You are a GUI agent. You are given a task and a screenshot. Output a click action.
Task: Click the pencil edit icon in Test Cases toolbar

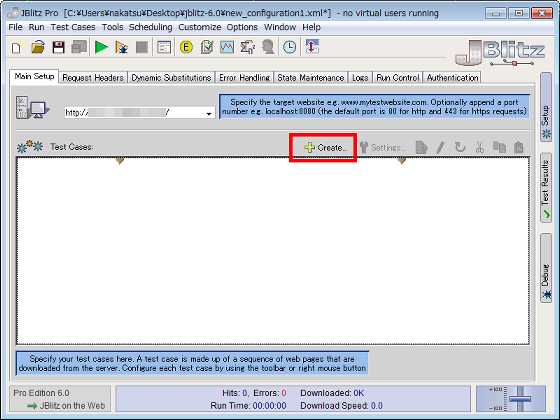coord(441,147)
